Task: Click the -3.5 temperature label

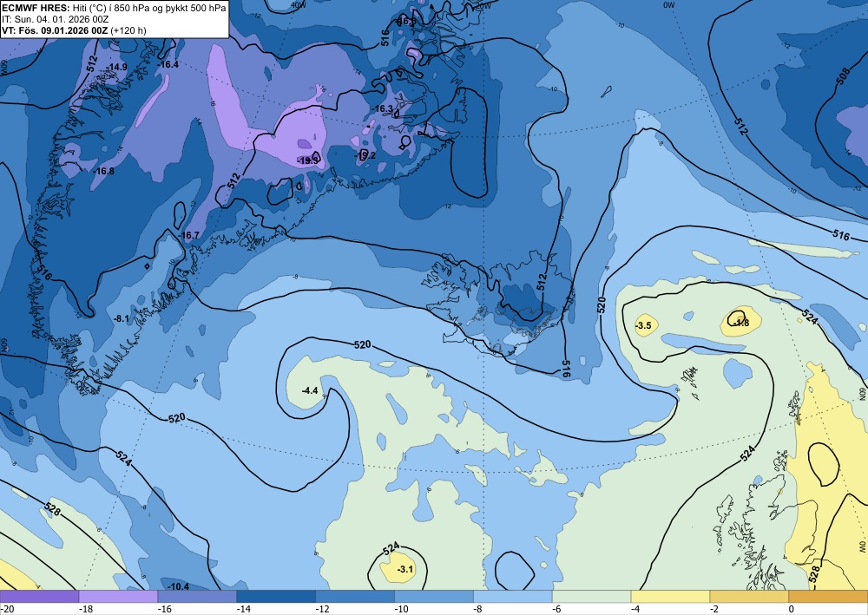Action: click(643, 326)
